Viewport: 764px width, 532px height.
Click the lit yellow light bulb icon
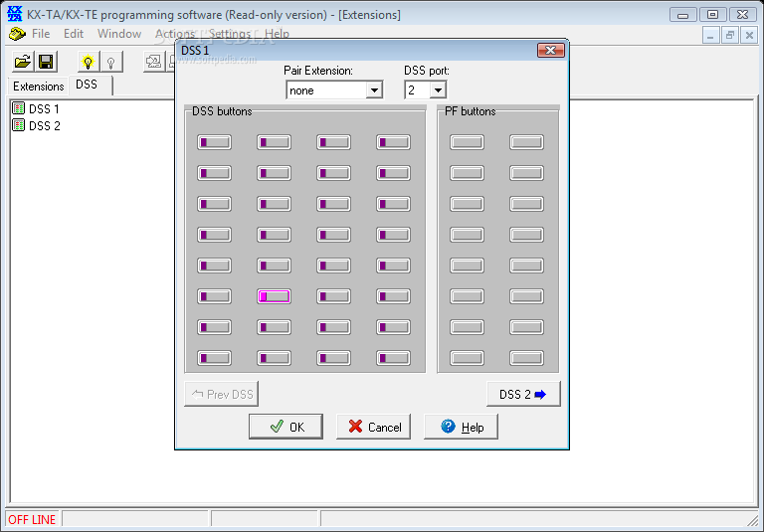point(89,62)
